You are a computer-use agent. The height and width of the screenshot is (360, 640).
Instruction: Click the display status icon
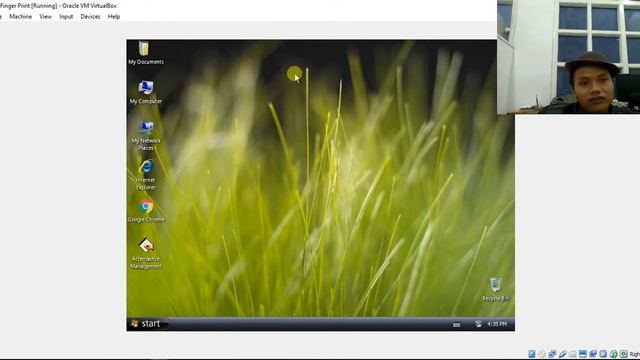pos(583,354)
